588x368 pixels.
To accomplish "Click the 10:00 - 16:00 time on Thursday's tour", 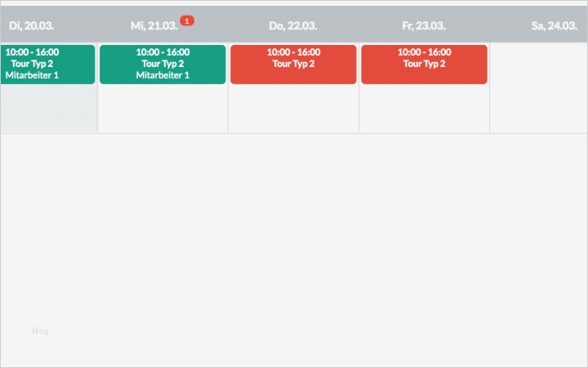I will click(293, 52).
